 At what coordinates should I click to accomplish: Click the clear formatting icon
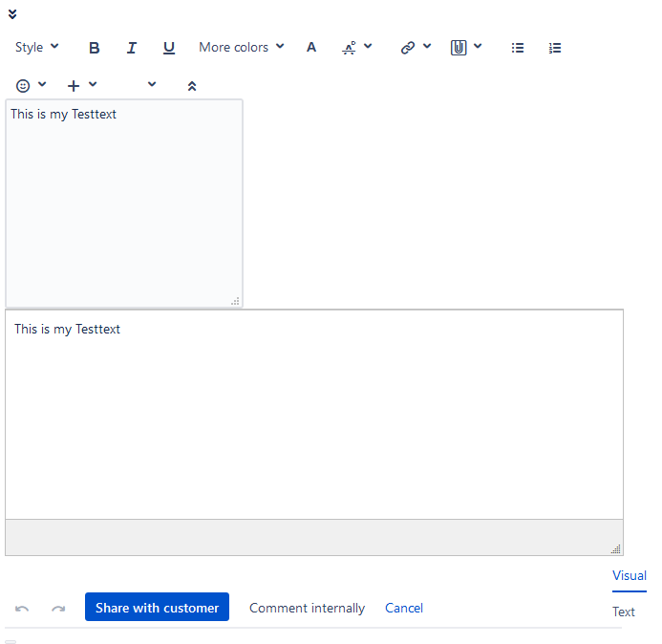(x=350, y=48)
